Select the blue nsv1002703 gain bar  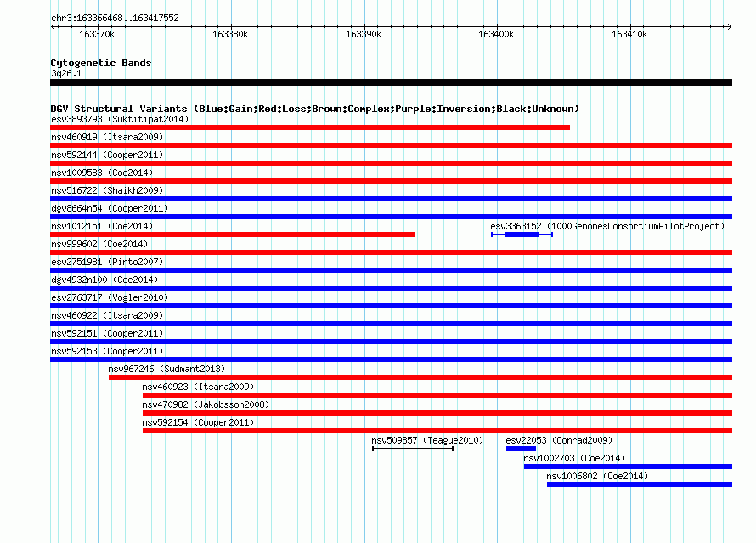[628, 467]
